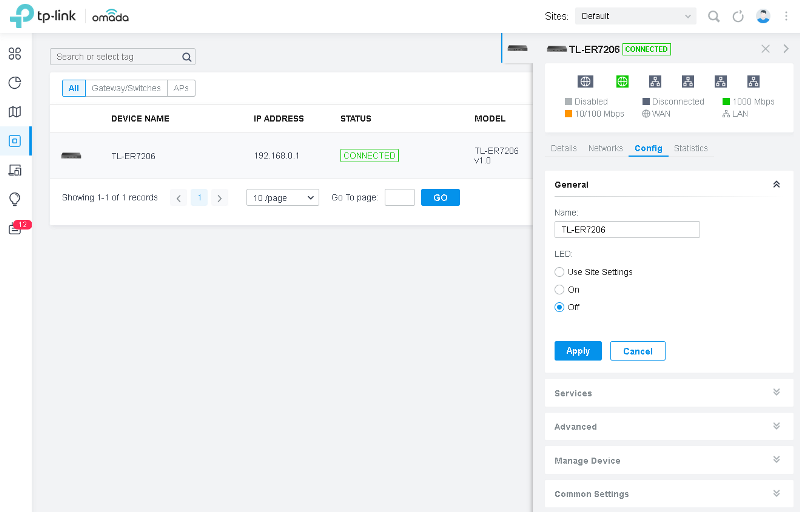Filter devices by Gateway/Switches
800x512 pixels.
click(x=126, y=88)
